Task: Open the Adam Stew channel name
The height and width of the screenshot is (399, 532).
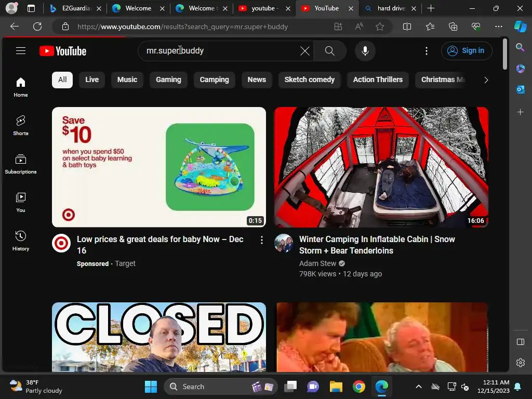Action: (x=317, y=263)
